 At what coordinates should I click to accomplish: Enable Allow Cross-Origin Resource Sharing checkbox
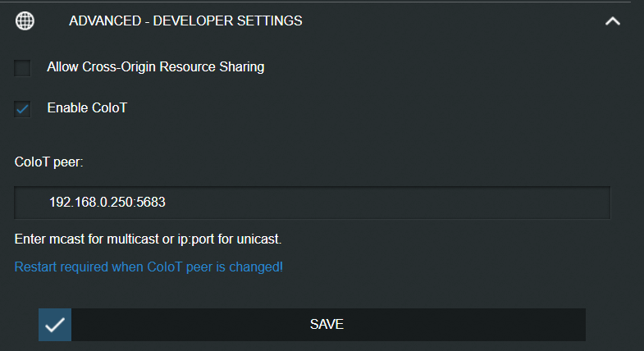23,67
